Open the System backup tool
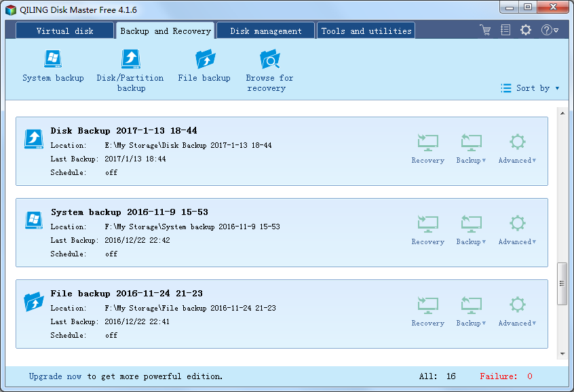Screen dimensions: 574x392 pyautogui.click(x=53, y=66)
